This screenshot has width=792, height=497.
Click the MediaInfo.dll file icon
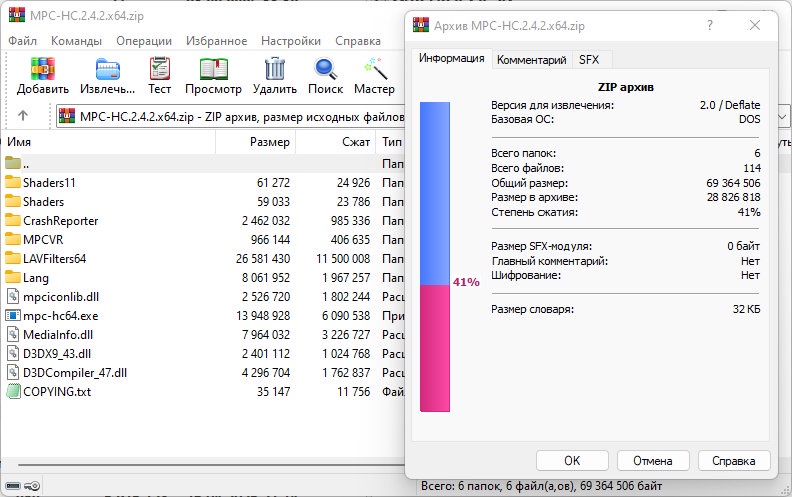[x=13, y=334]
